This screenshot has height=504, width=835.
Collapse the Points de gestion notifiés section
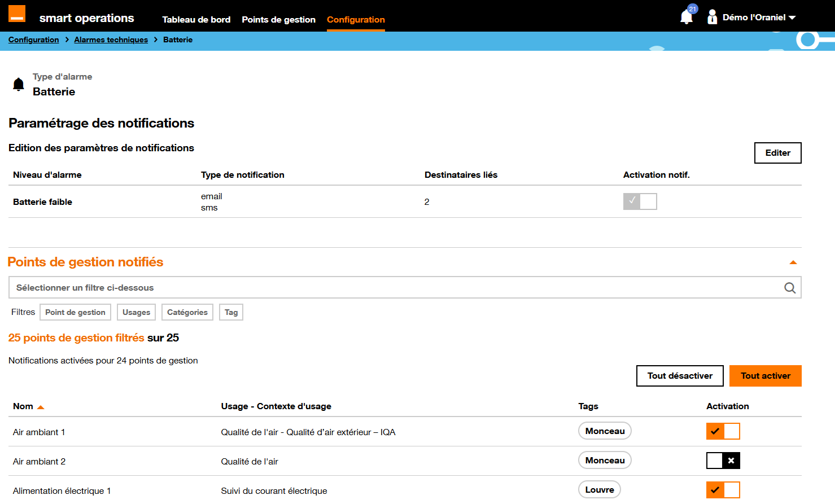coord(793,262)
